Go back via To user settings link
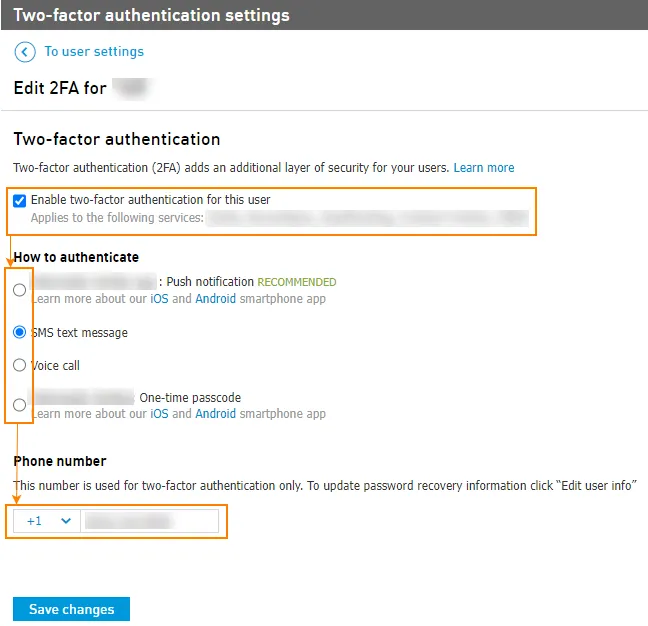 click(x=94, y=52)
